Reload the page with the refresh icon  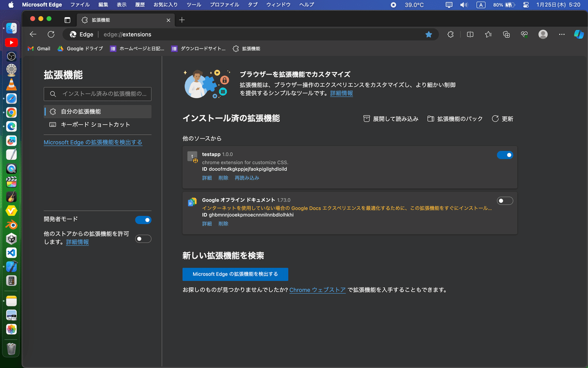51,34
